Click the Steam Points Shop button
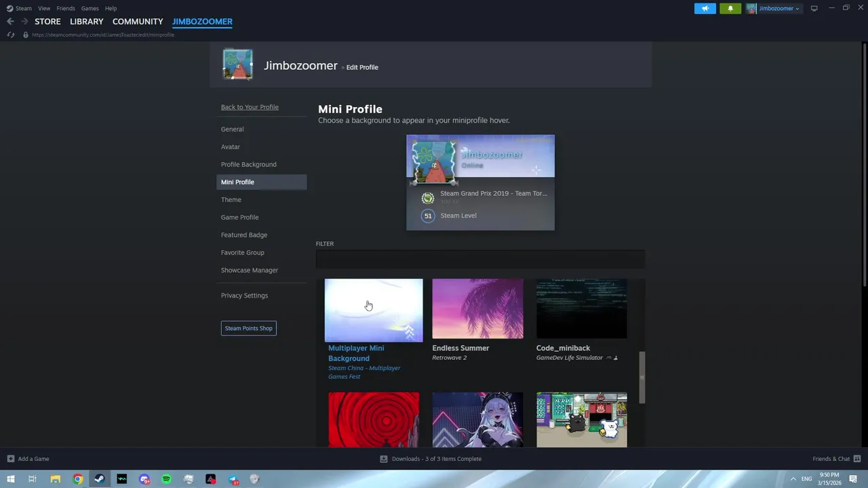 tap(249, 328)
